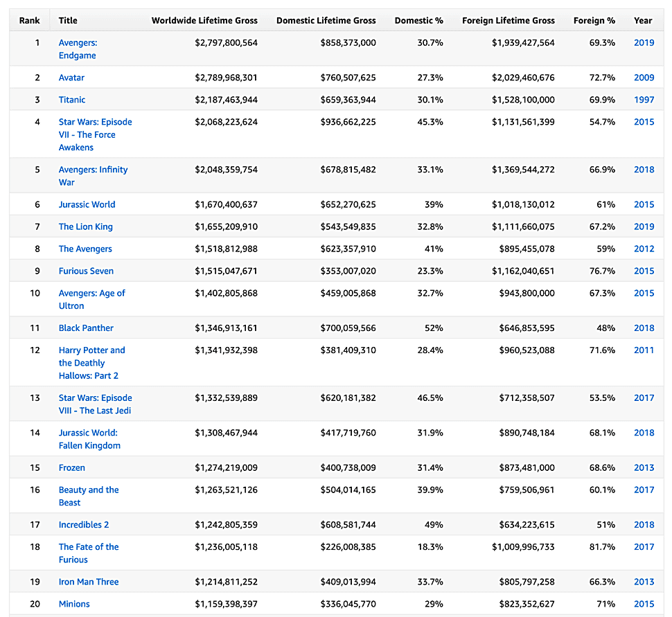Viewport: 672px width, 617px height.
Task: Sort by the Rank column header
Action: [30, 21]
